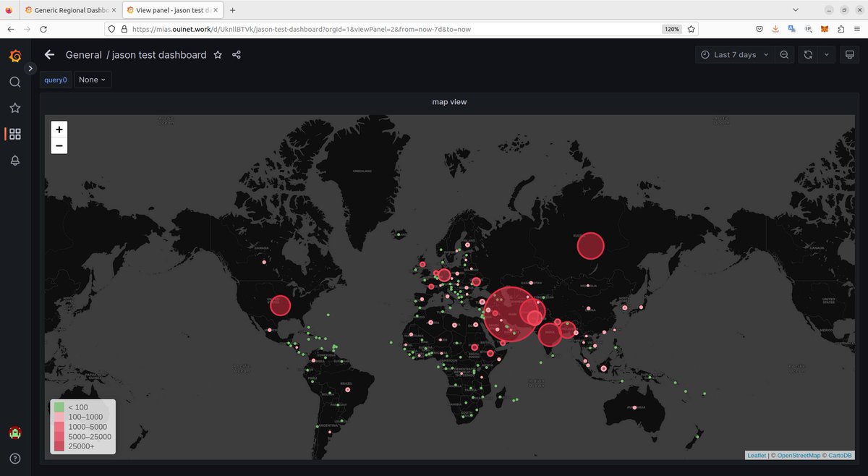The width and height of the screenshot is (868, 476).
Task: Click the red circle over United States
Action: 280,305
